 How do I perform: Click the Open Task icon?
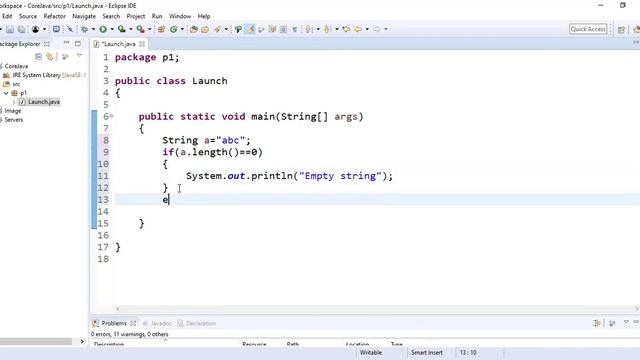[205, 29]
